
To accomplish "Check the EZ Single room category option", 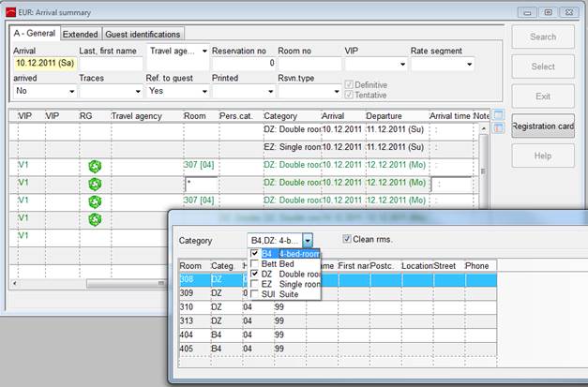I will click(x=255, y=284).
